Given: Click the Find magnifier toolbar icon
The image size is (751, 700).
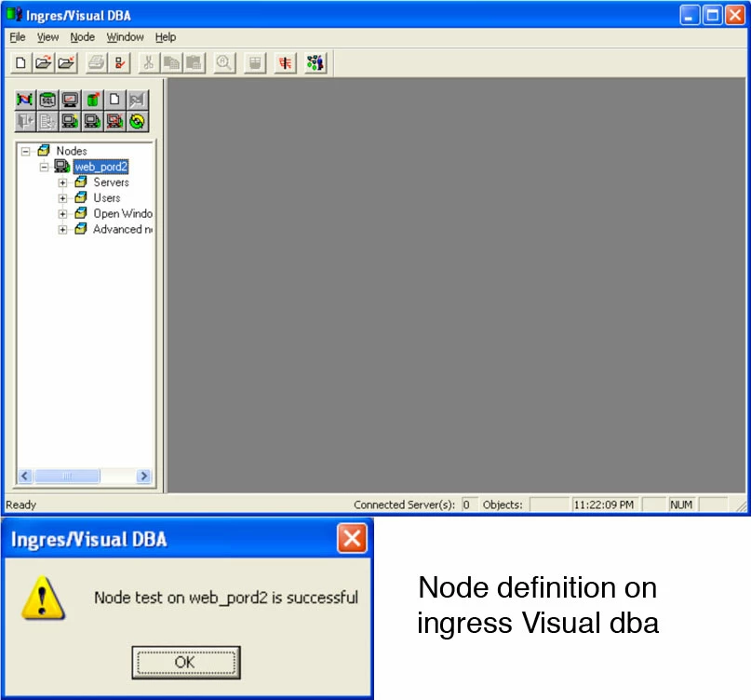Looking at the screenshot, I should (x=224, y=62).
